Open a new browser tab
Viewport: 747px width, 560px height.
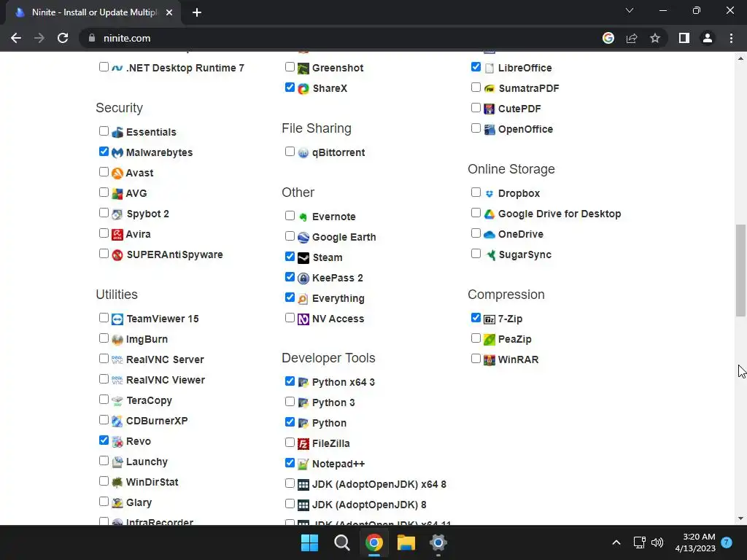coord(197,13)
